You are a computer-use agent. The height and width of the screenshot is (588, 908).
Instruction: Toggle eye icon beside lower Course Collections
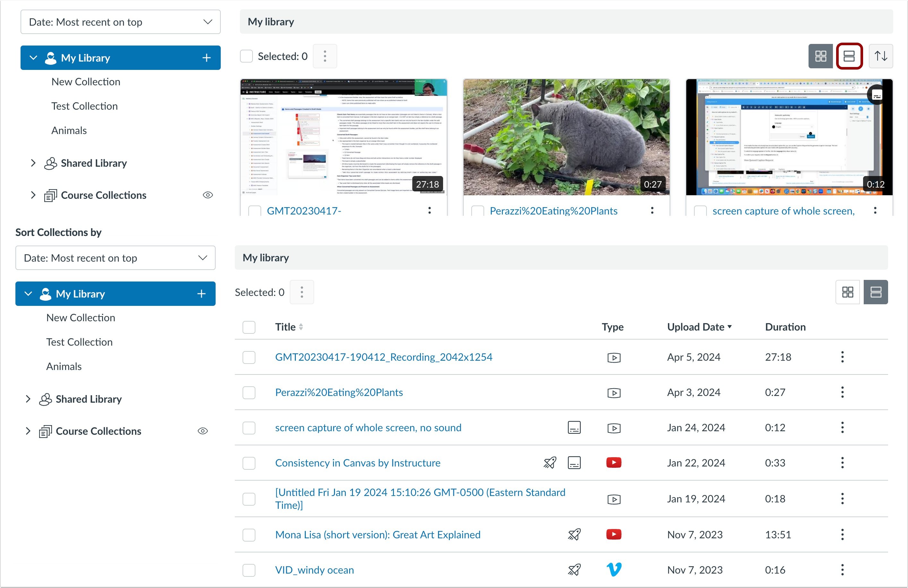(x=202, y=431)
